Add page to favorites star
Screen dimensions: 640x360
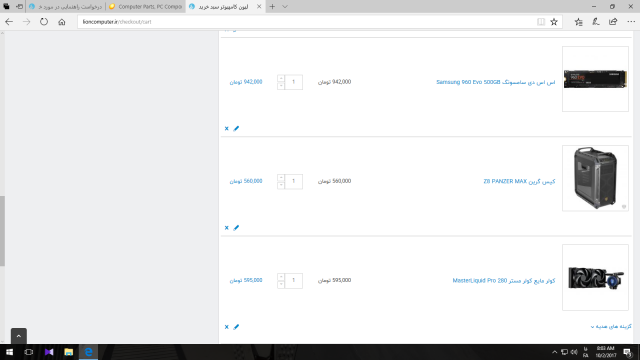click(554, 22)
